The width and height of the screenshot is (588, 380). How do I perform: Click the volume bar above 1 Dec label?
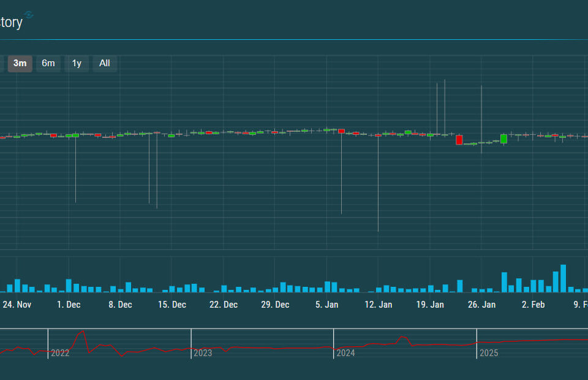click(68, 285)
